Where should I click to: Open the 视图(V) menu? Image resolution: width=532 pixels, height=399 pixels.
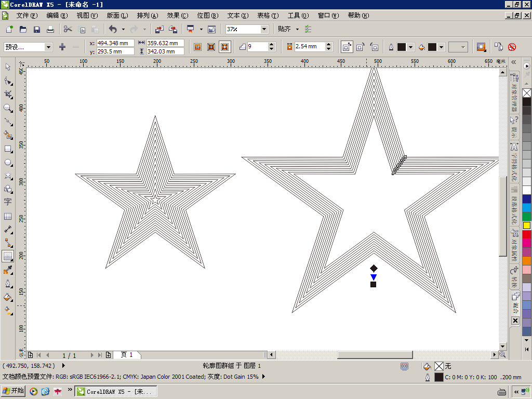[x=87, y=16]
